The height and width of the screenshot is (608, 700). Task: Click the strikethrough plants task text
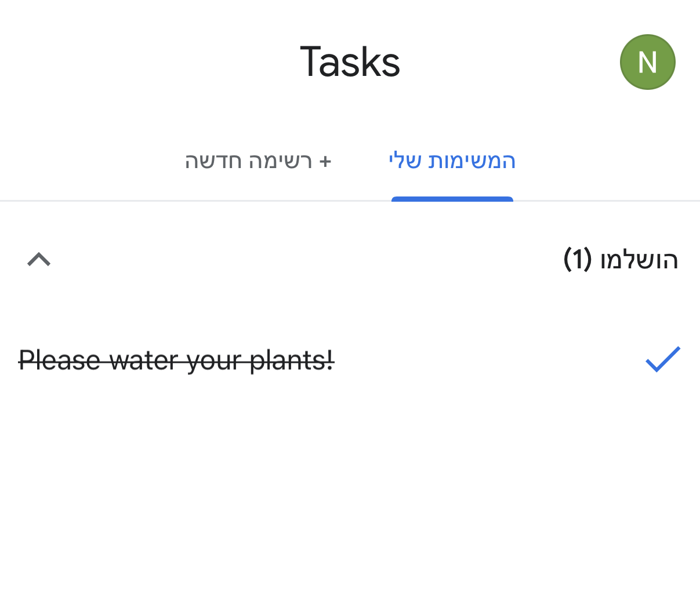point(176,360)
